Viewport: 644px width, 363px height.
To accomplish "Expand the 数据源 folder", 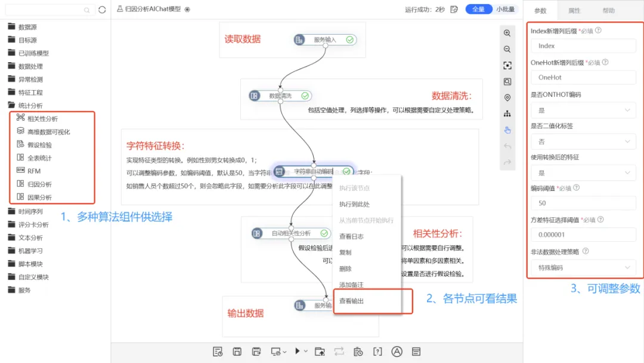I will [23, 27].
